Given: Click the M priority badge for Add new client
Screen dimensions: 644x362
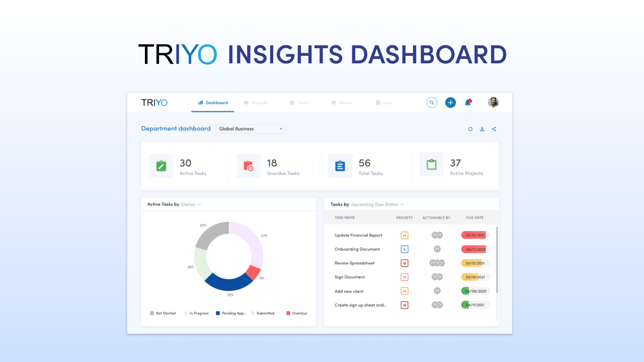Looking at the screenshot, I should click(405, 291).
